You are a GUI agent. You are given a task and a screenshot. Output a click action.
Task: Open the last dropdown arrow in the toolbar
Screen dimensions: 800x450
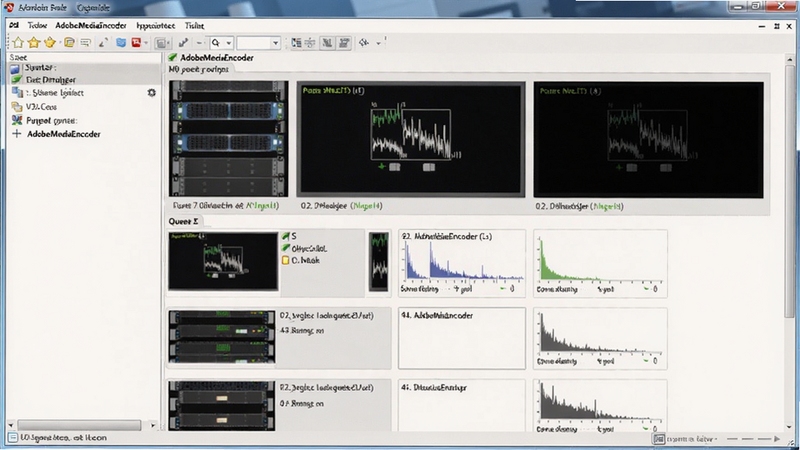coord(378,43)
